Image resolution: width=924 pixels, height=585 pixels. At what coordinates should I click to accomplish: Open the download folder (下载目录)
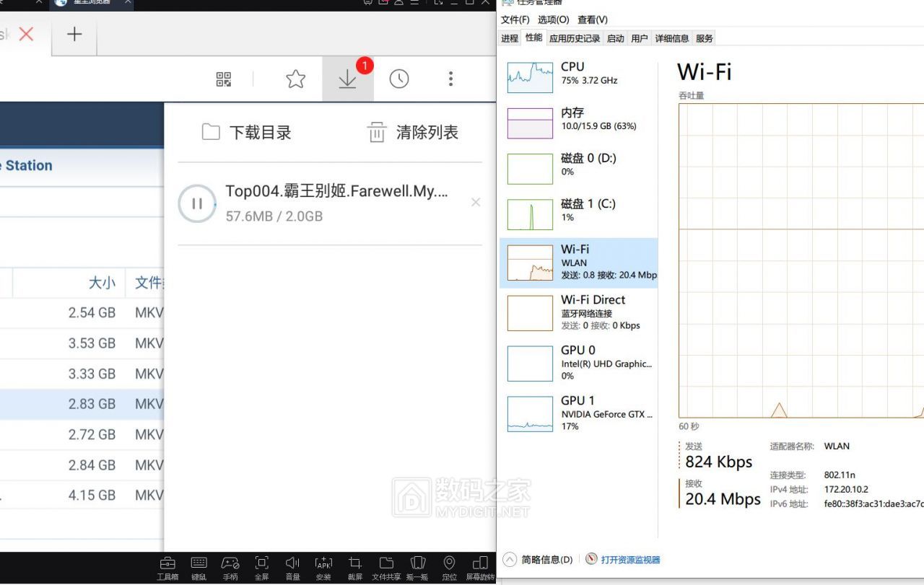point(246,132)
